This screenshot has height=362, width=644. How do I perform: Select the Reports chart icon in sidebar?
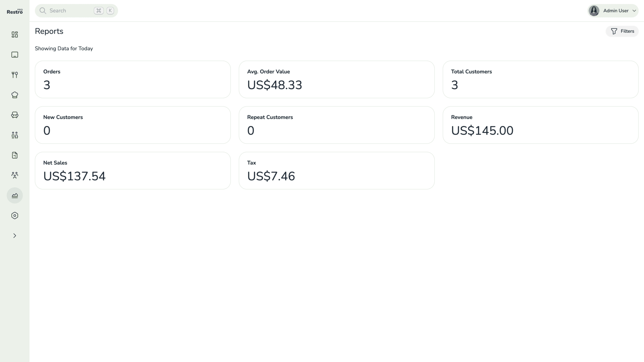(x=15, y=195)
